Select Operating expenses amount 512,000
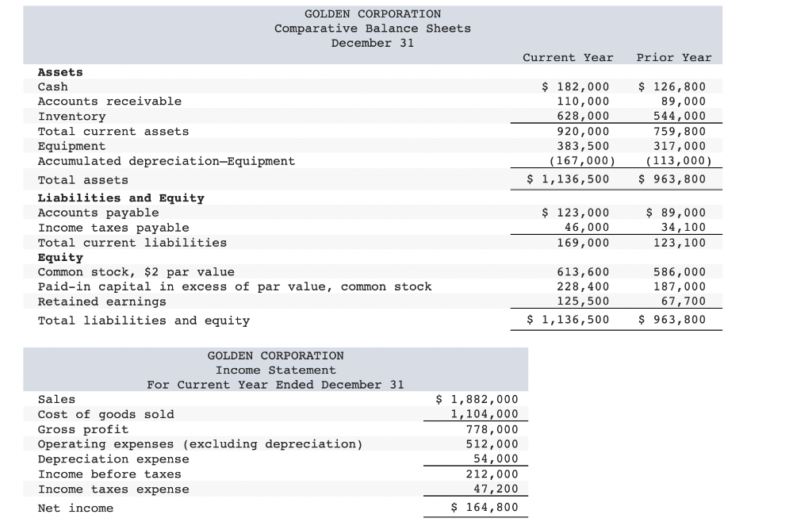Viewport: 812px width, 526px height. (492, 444)
